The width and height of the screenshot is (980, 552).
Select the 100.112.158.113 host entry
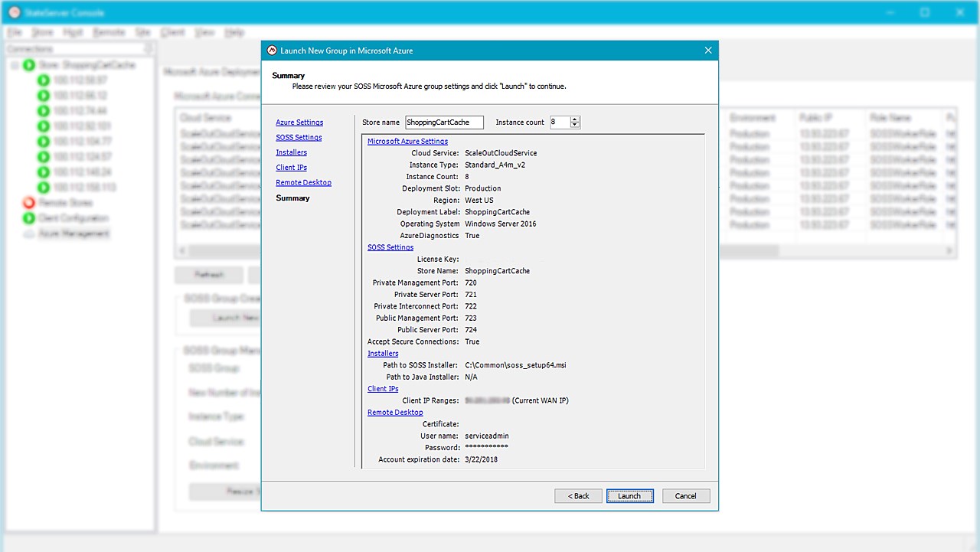pos(84,188)
